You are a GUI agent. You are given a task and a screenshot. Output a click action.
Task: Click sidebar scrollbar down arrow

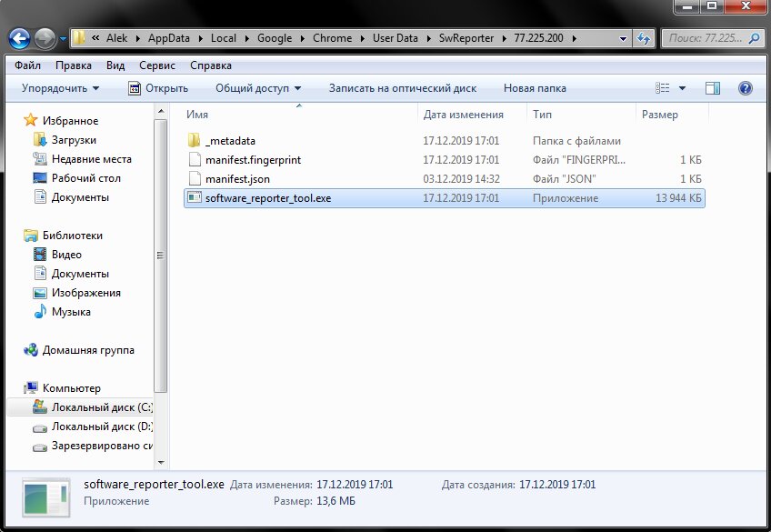[x=161, y=463]
